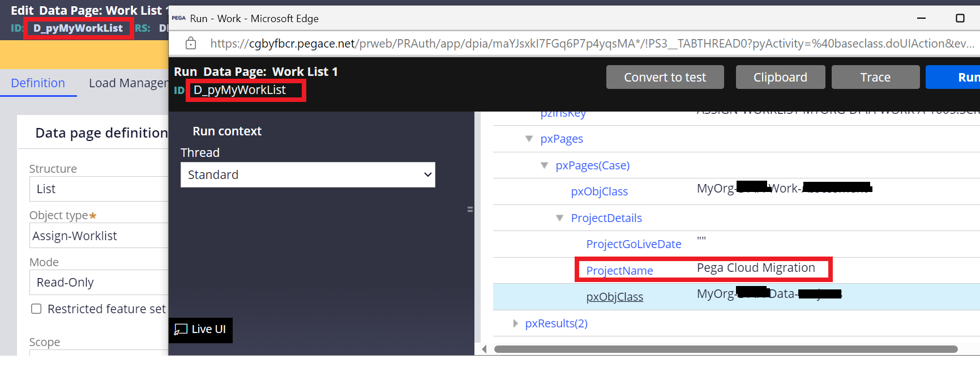Click the horizontal scrollbar in results pane

pyautogui.click(x=725, y=349)
